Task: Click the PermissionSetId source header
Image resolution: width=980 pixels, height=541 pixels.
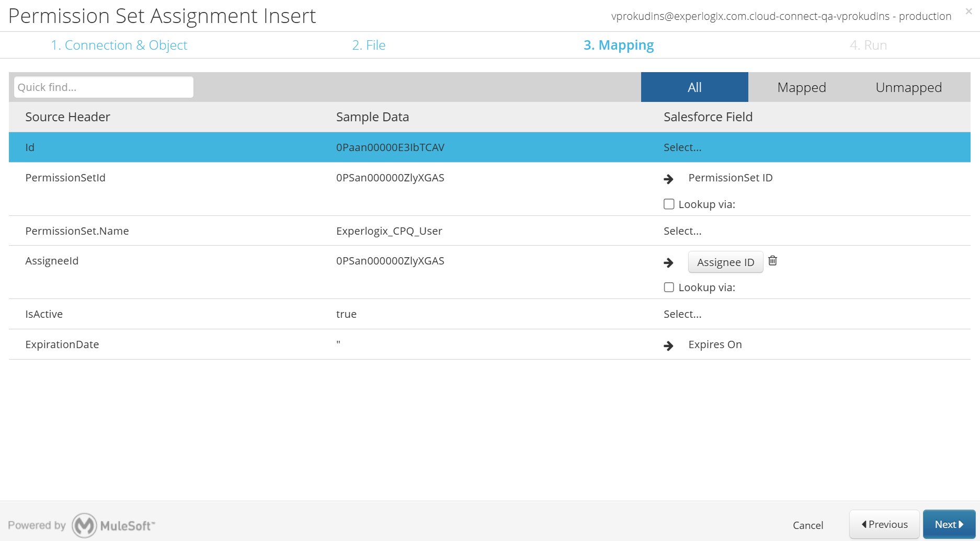Action: (65, 178)
